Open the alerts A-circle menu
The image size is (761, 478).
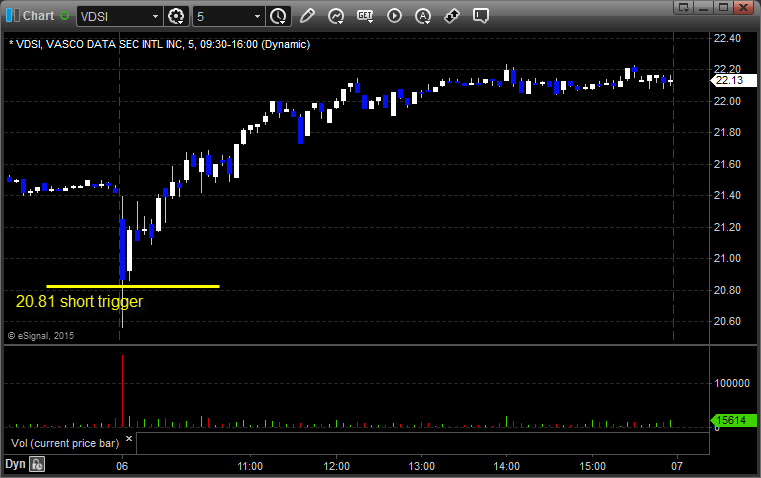pos(423,16)
